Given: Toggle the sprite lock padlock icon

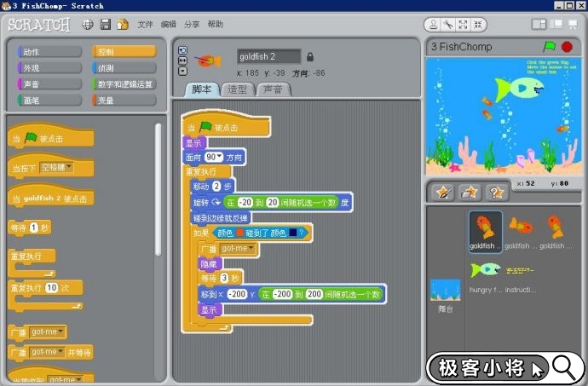Looking at the screenshot, I should tap(310, 57).
